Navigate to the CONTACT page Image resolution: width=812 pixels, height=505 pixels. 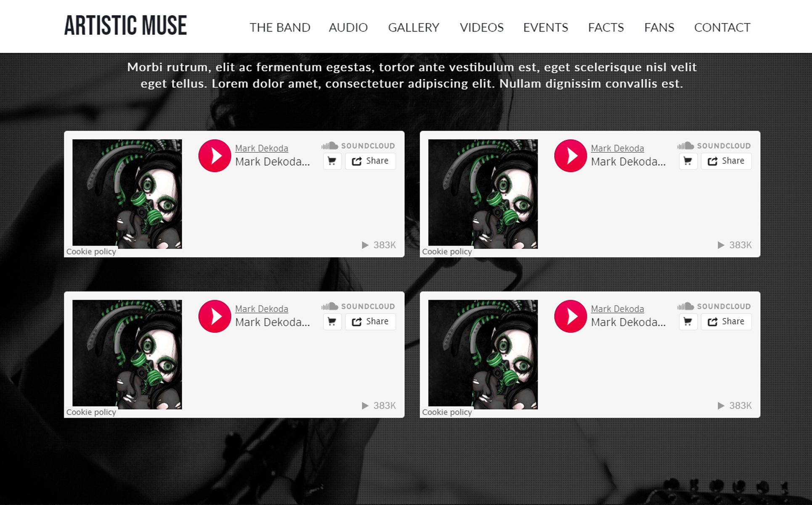point(722,27)
